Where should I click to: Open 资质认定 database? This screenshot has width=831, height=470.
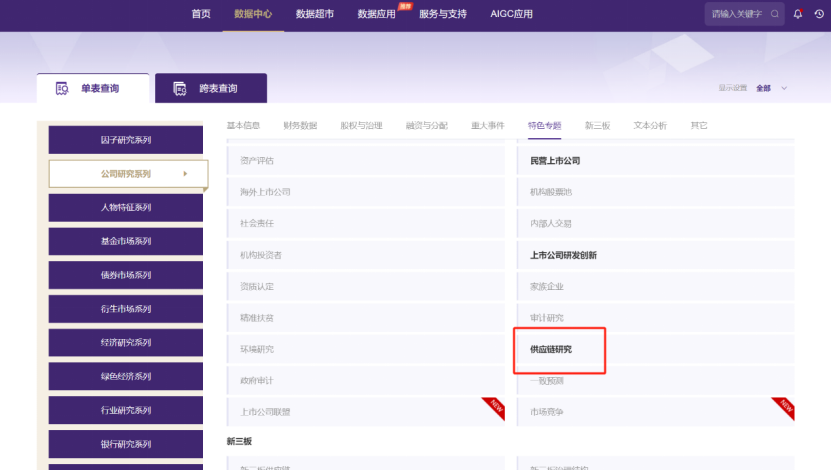pyautogui.click(x=366, y=287)
